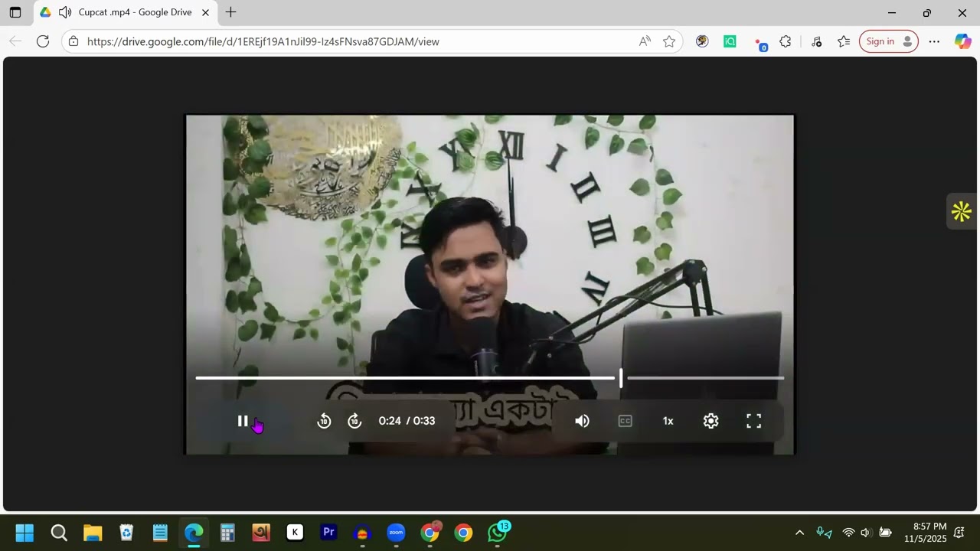Click the yellow asterisk side widget
980x551 pixels.
point(962,211)
